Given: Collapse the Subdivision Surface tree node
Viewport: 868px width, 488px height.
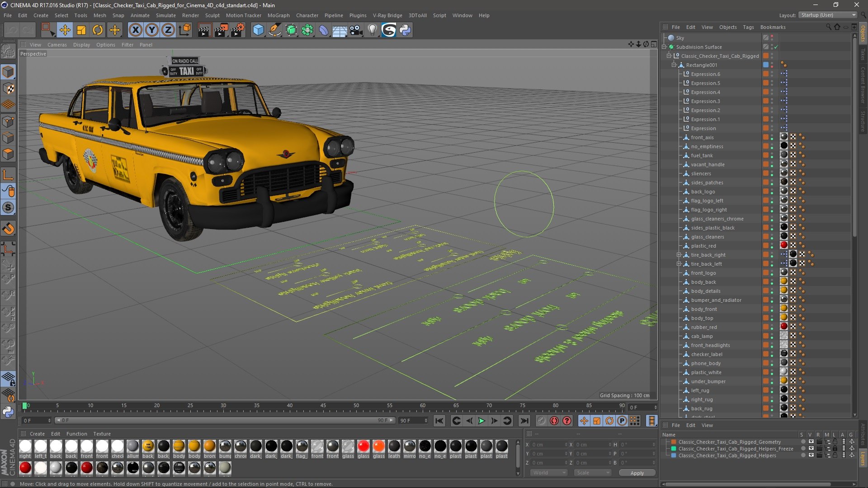Looking at the screenshot, I should [664, 47].
